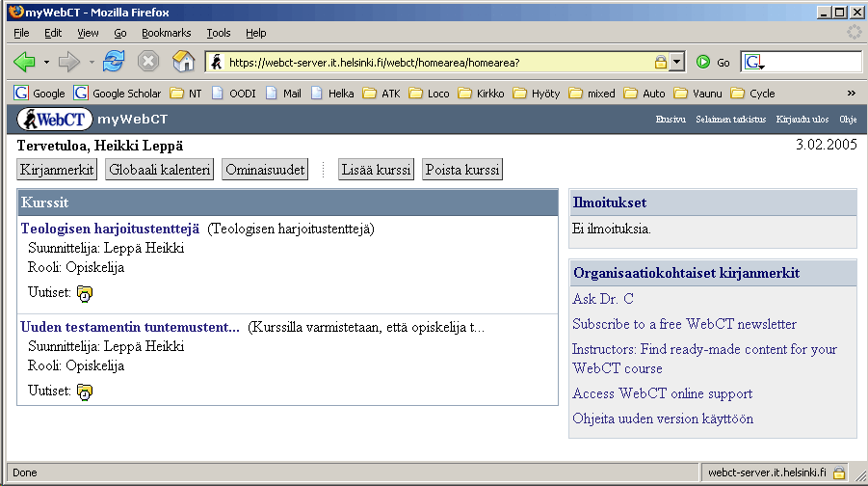Image resolution: width=868 pixels, height=486 pixels.
Task: Open the Tools menu
Action: 219,33
